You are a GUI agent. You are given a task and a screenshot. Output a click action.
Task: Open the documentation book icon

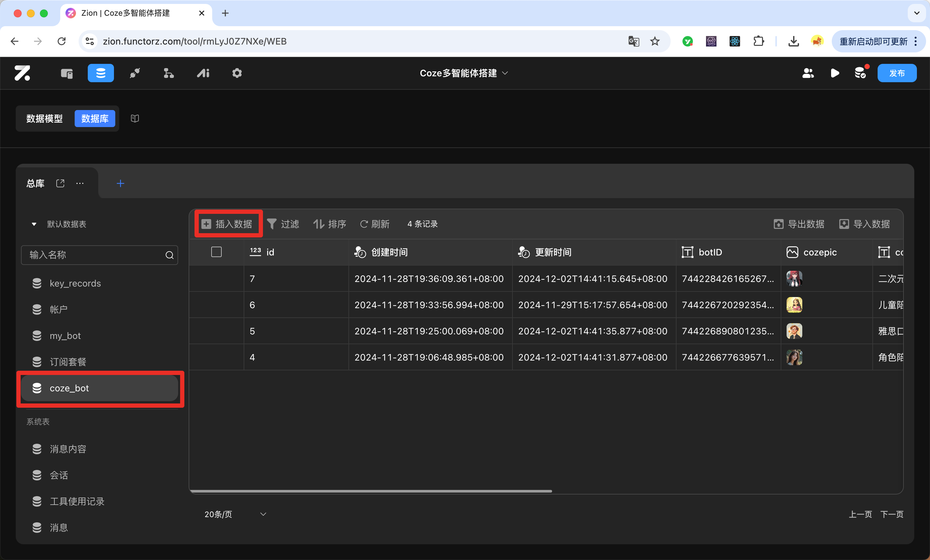click(x=135, y=119)
